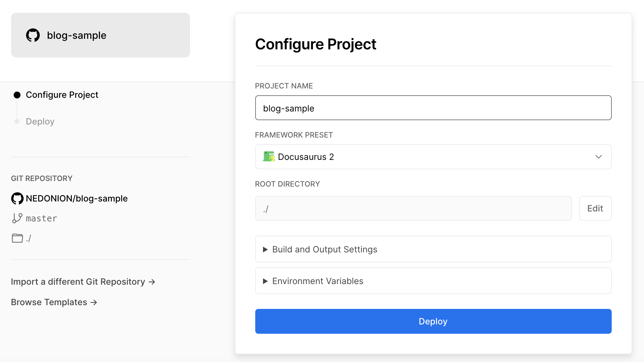
Task: Click the blog-sample repository tile
Action: tap(100, 35)
